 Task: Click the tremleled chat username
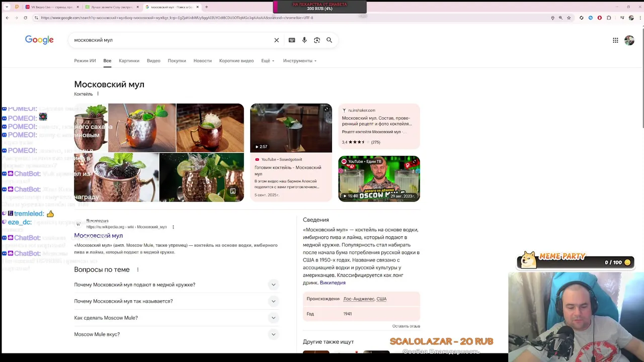29,214
